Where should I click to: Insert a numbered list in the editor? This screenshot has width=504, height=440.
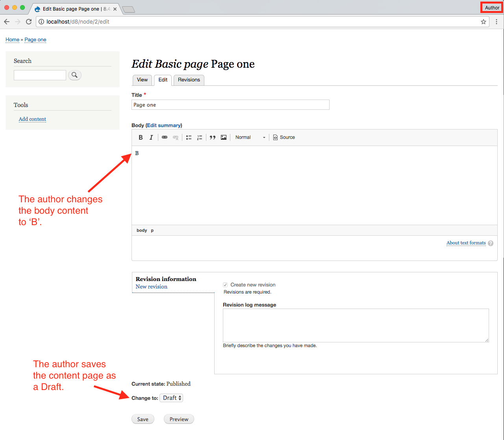(x=200, y=137)
